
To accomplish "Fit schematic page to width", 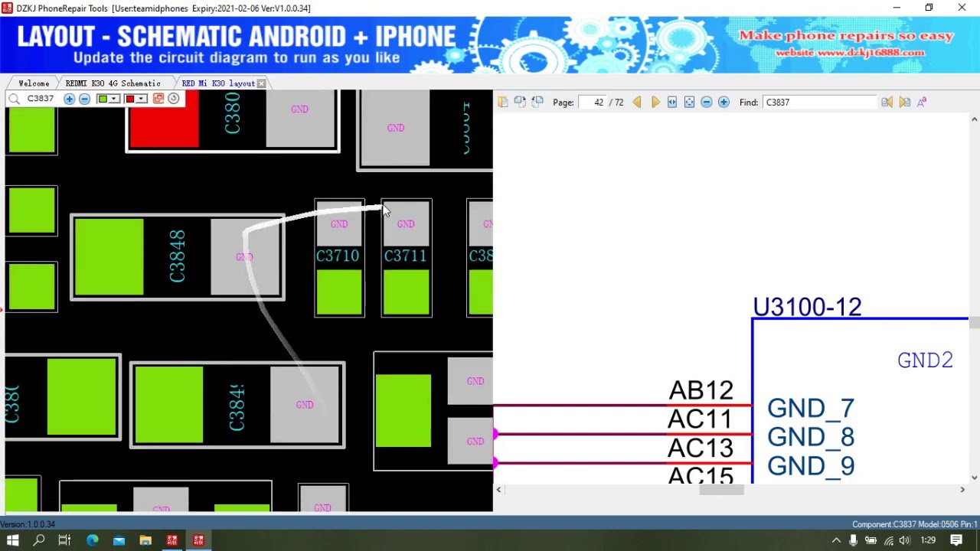I will pos(672,102).
